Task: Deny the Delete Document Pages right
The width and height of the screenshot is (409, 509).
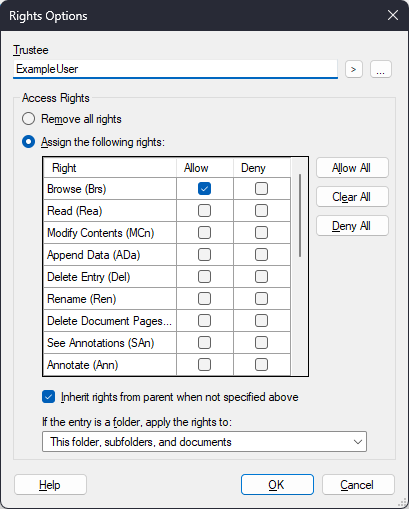Action: click(261, 321)
